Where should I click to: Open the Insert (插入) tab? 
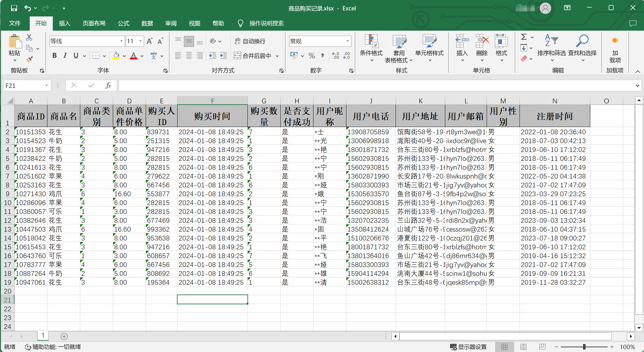(x=64, y=23)
